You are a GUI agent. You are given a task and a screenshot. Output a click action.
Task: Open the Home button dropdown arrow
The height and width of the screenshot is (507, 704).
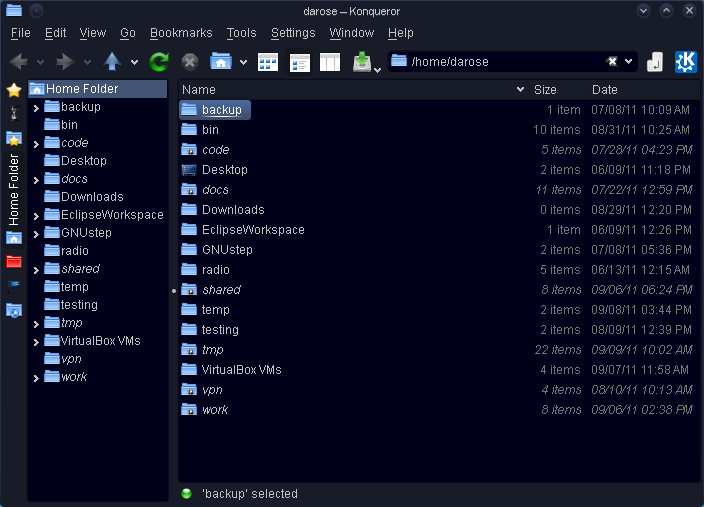[243, 62]
